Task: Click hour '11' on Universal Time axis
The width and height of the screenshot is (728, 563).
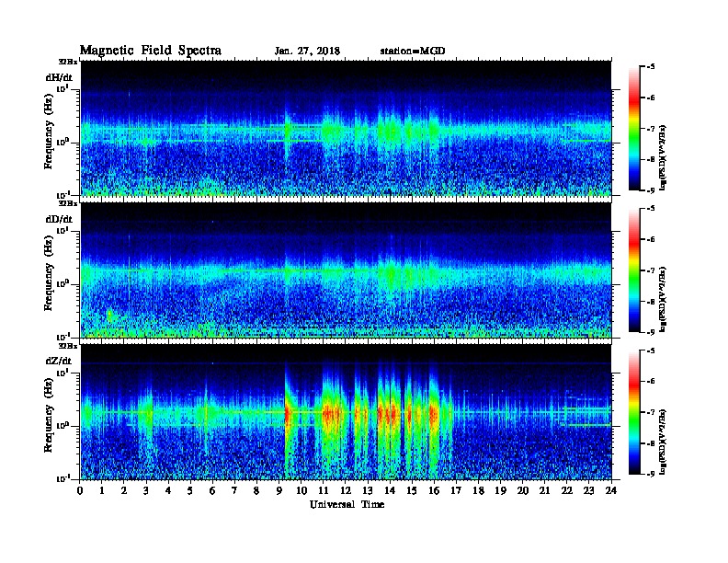Action: coord(324,491)
